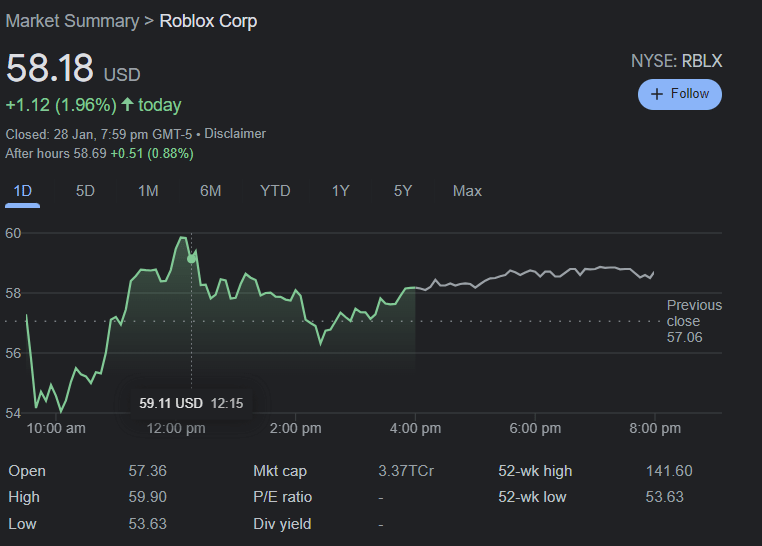Switch to the 1M range tab

point(148,191)
